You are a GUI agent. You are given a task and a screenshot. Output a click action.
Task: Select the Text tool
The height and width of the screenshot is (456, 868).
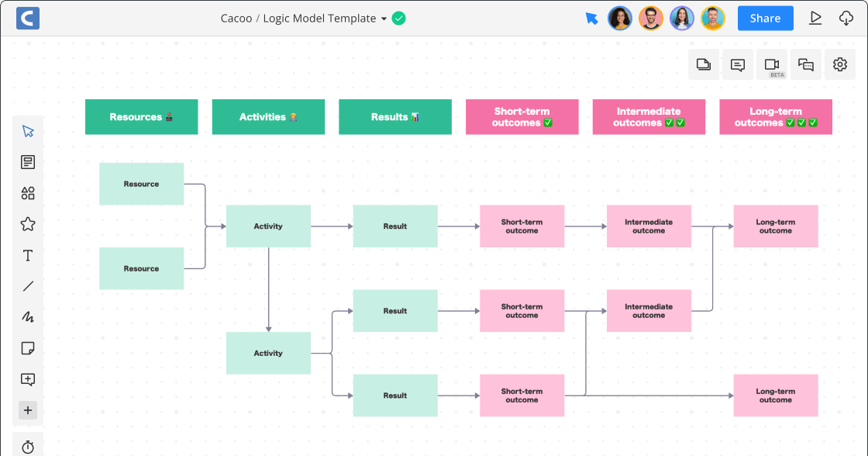coord(28,255)
